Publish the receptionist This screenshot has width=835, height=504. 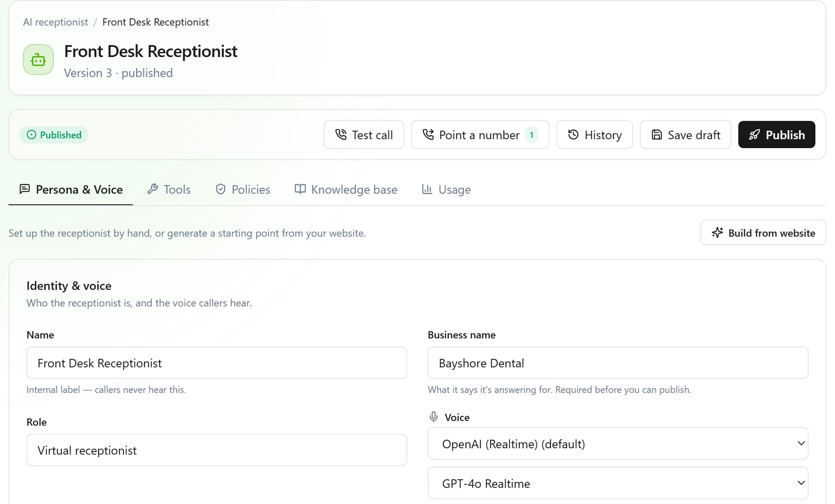(x=777, y=135)
